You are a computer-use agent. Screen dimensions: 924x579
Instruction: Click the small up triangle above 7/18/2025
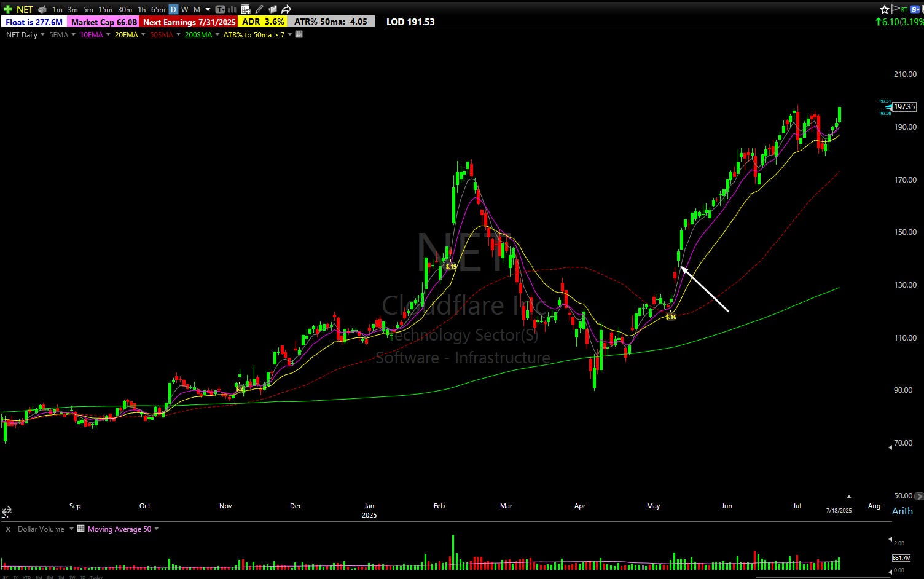click(849, 497)
